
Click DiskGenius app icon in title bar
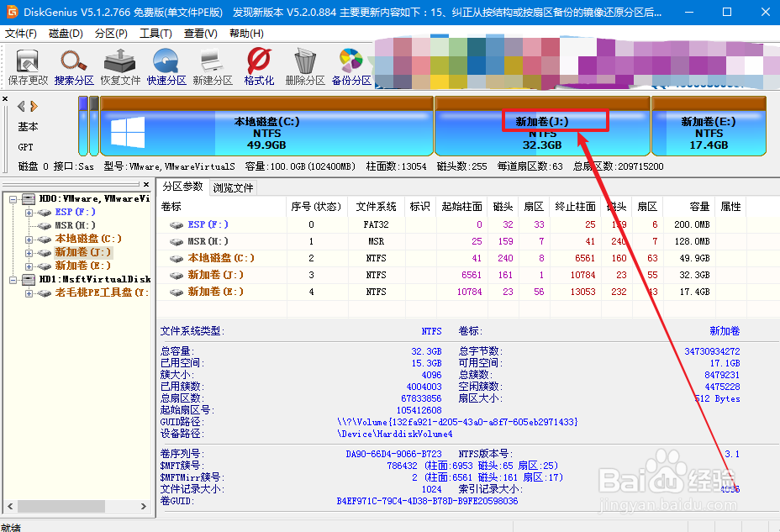(x=12, y=12)
